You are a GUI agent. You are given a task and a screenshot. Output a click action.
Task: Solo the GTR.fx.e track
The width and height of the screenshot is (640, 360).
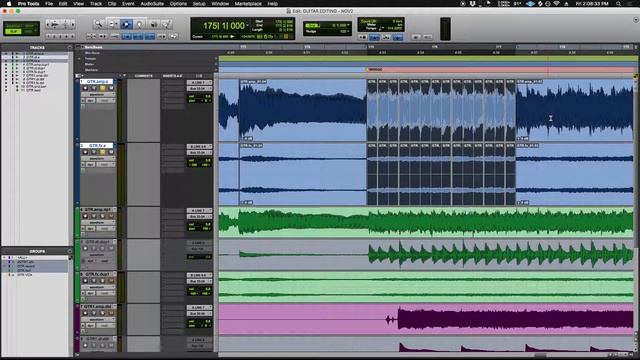pos(102,152)
